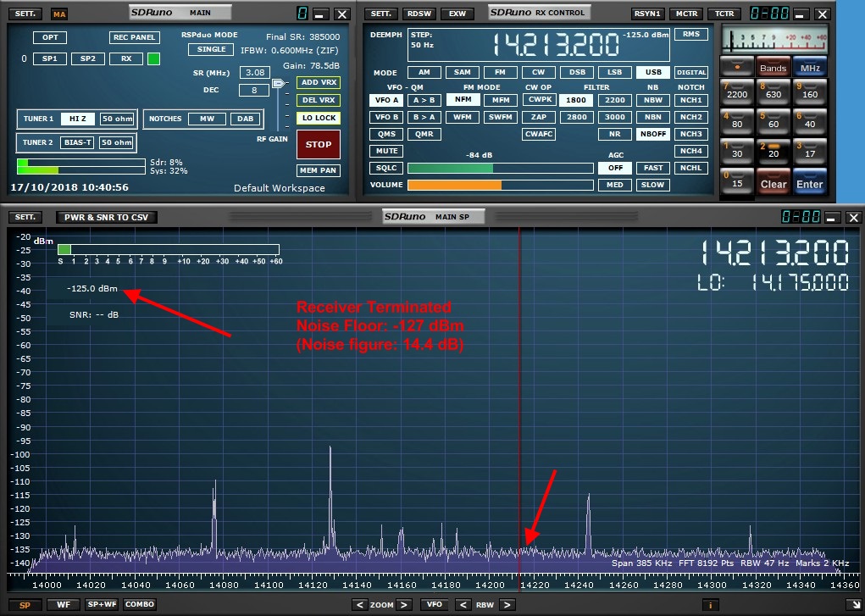Open SETT. in the Main window

pos(25,14)
